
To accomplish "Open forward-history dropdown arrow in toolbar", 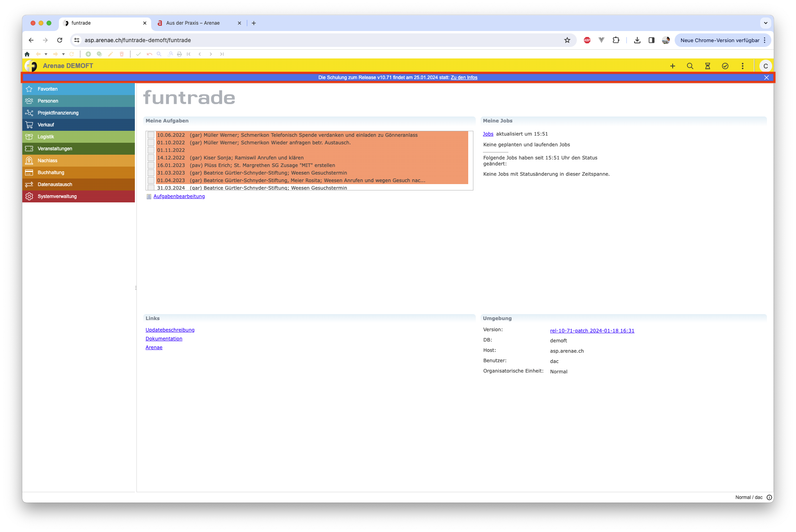I will pos(64,54).
